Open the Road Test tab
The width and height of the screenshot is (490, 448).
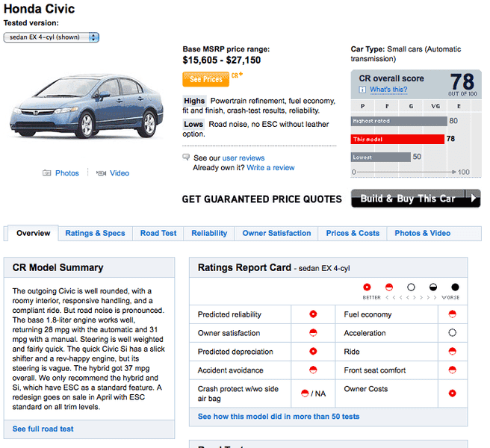[x=158, y=233]
